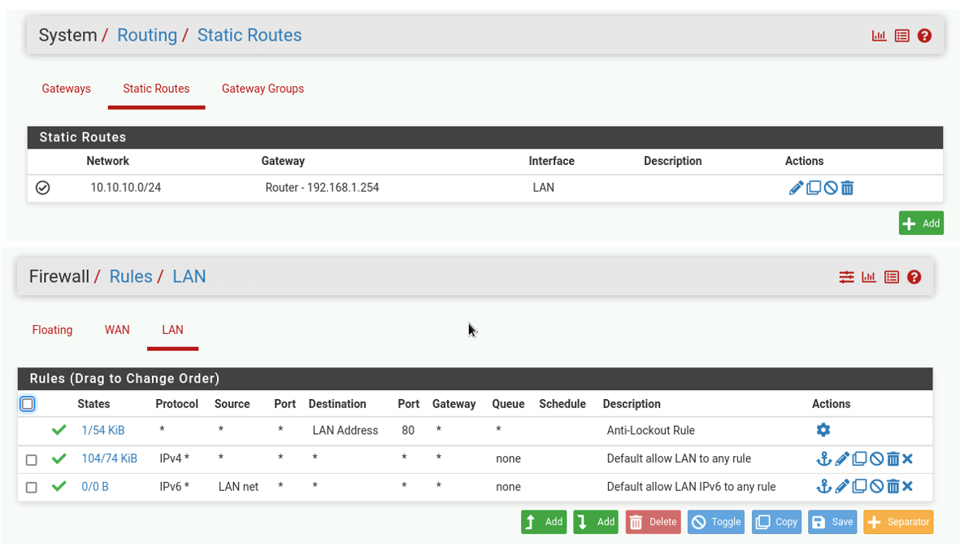Delete the 10.10.10.0/24 static route
Viewport: 960px width, 560px height.
tap(847, 189)
